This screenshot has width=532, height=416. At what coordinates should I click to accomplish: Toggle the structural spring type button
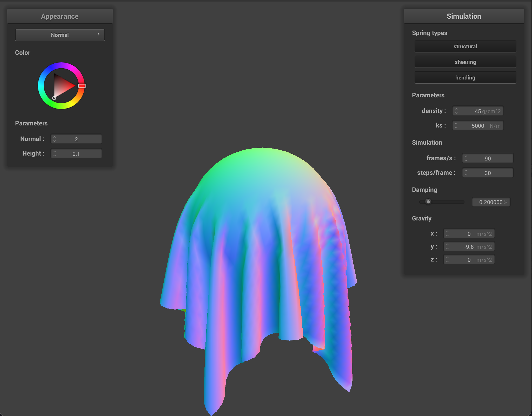click(465, 46)
